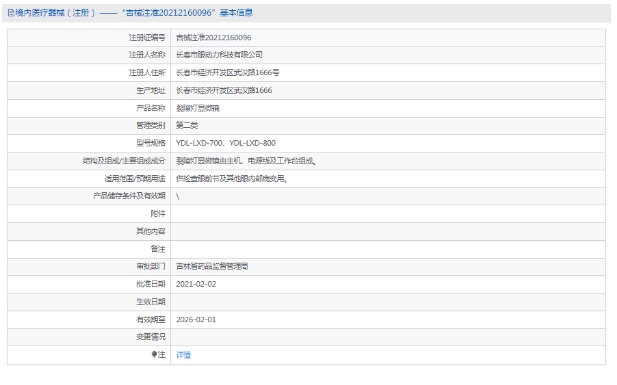Select product name 裂隙灯显微镜

[x=198, y=108]
